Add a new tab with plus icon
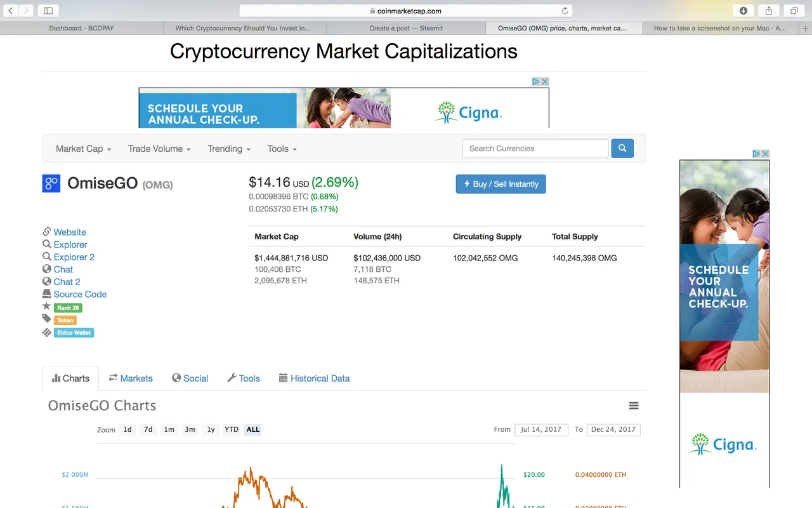This screenshot has height=508, width=812. [x=806, y=29]
